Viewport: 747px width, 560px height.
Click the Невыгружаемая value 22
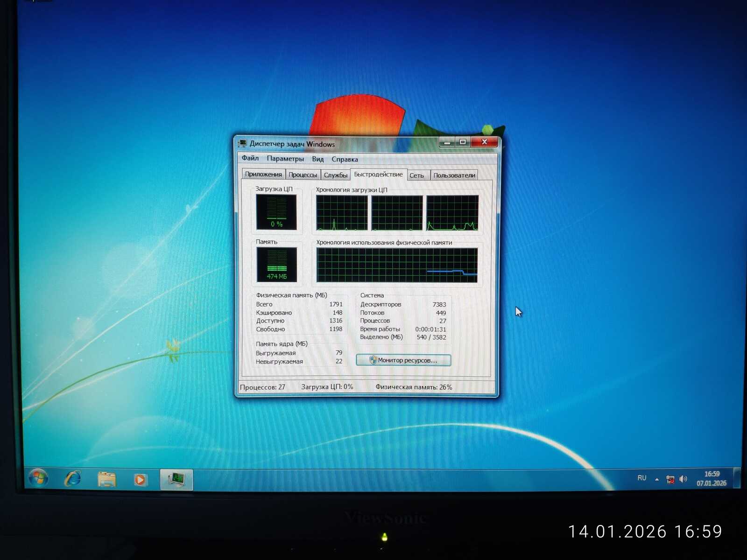(339, 361)
